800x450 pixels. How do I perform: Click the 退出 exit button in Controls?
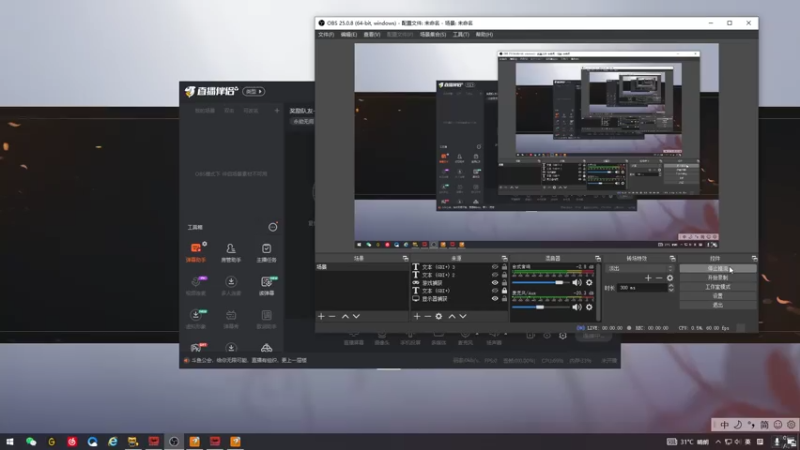pos(718,305)
